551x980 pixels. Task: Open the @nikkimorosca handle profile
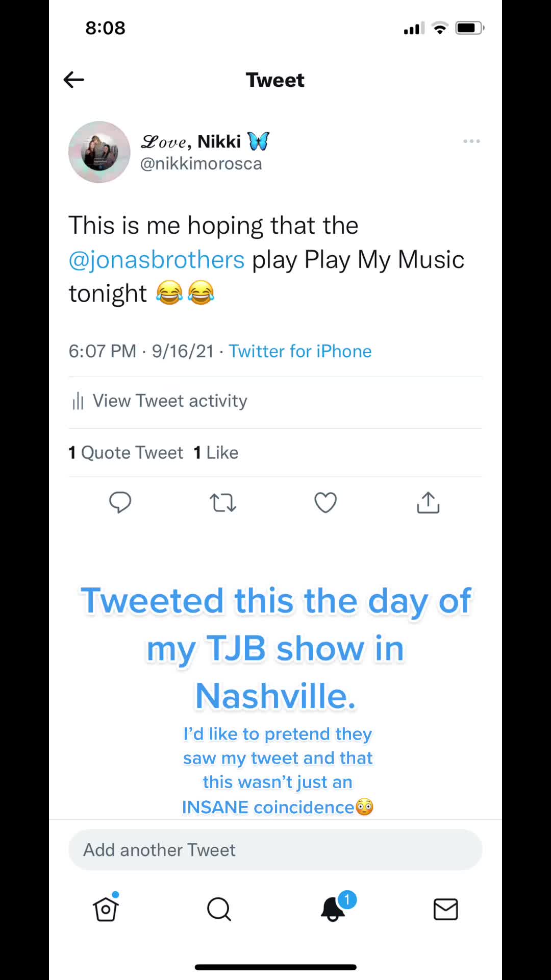coord(201,164)
